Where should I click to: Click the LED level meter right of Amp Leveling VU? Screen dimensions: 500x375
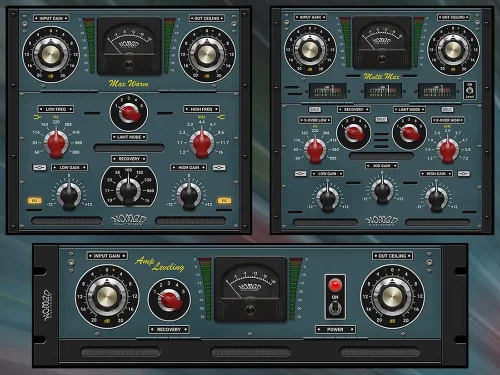(x=295, y=289)
